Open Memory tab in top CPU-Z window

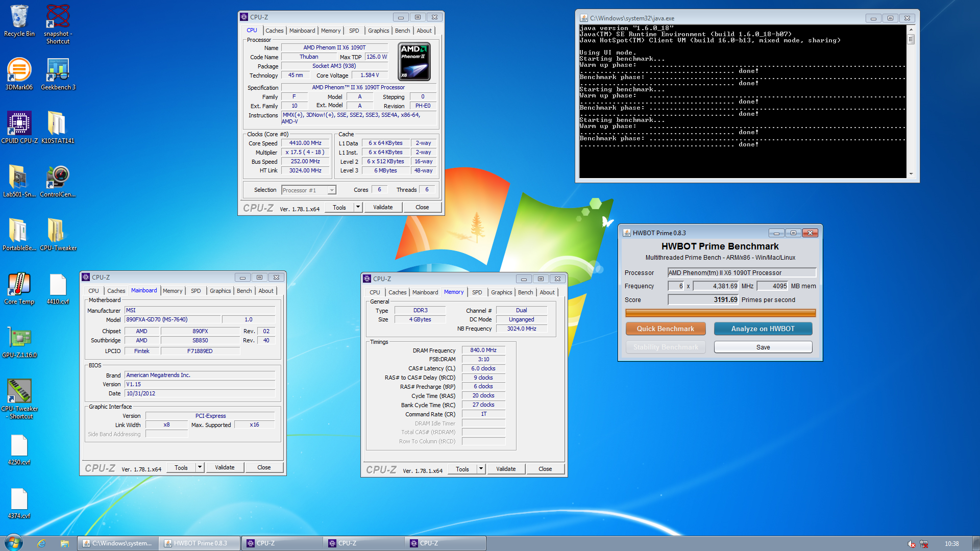tap(330, 31)
